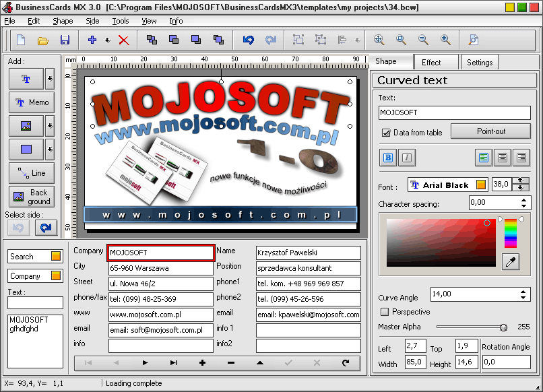Open the Tools menu
543x392 pixels.
[x=120, y=21]
